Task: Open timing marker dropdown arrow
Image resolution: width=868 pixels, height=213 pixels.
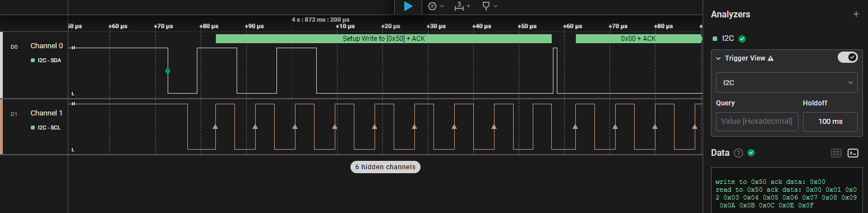Action: (495, 6)
